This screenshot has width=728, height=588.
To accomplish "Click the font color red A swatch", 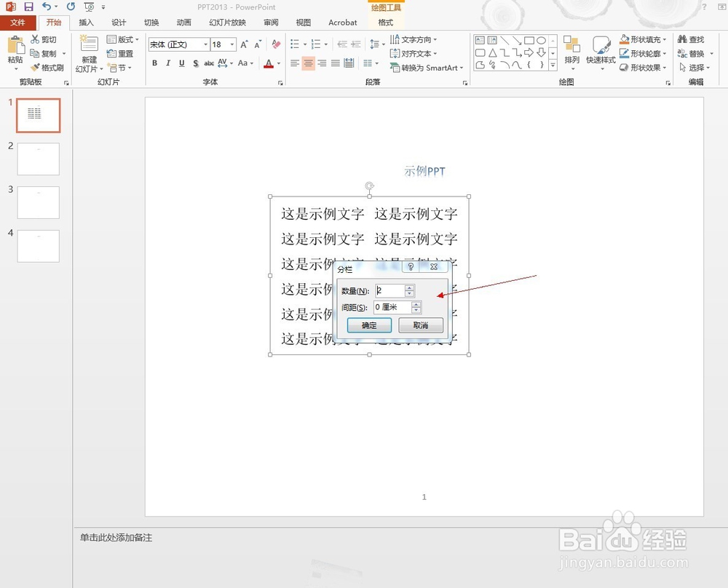I will point(269,63).
